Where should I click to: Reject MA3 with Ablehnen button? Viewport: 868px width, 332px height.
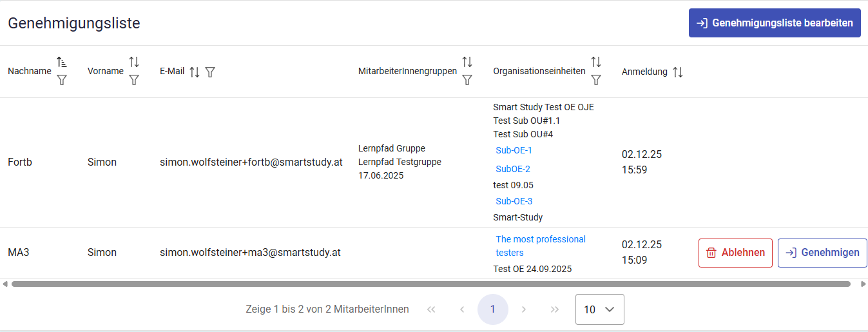click(x=735, y=253)
